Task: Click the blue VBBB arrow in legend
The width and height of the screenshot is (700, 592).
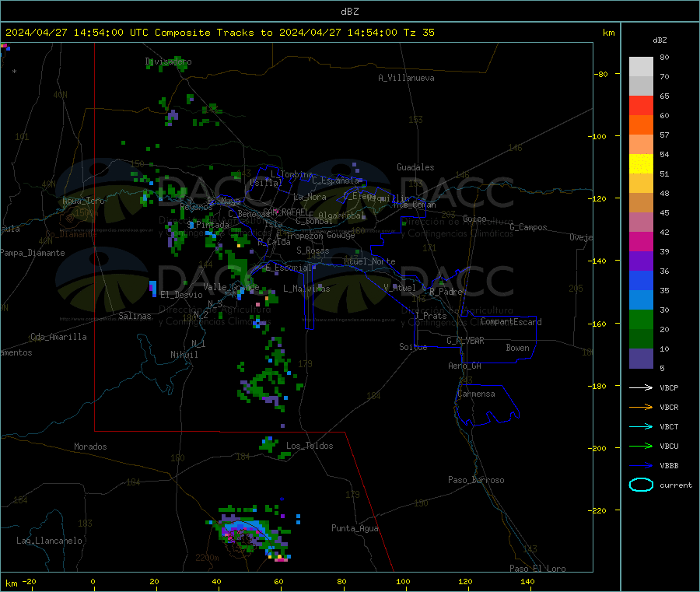Action: (641, 465)
